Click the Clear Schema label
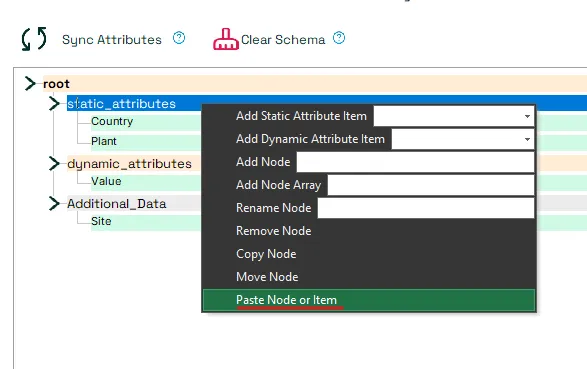This screenshot has width=587, height=369. pos(283,40)
